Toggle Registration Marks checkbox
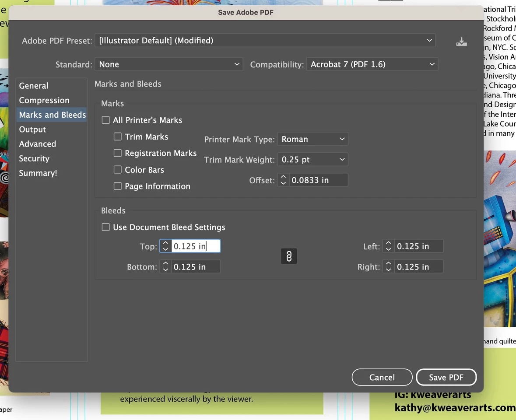This screenshot has width=516, height=420. point(117,153)
